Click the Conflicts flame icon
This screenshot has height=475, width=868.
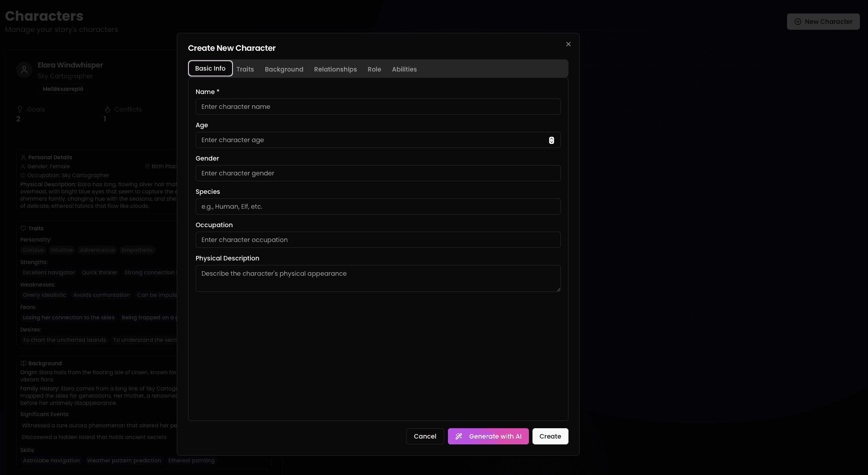(x=107, y=109)
